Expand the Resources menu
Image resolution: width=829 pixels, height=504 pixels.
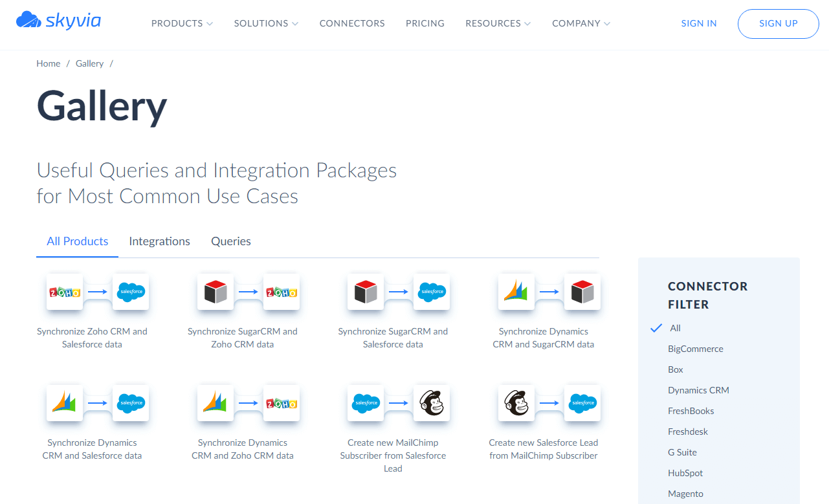(x=498, y=23)
